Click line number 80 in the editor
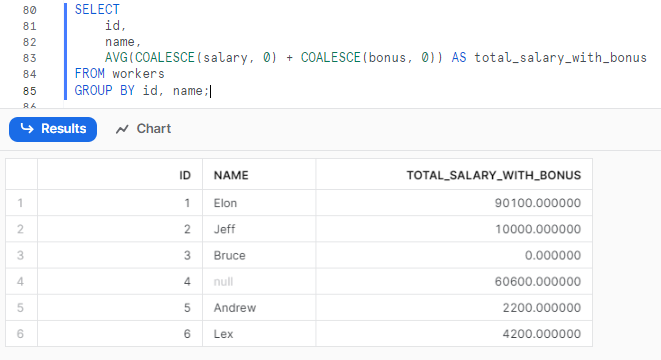Screen dimensions: 661x360 pos(30,10)
